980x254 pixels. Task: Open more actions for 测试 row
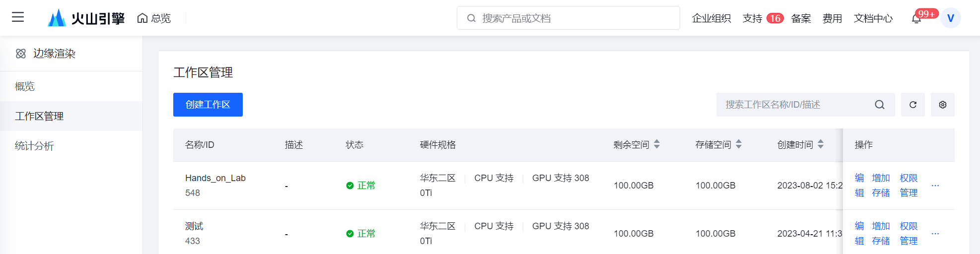[935, 234]
